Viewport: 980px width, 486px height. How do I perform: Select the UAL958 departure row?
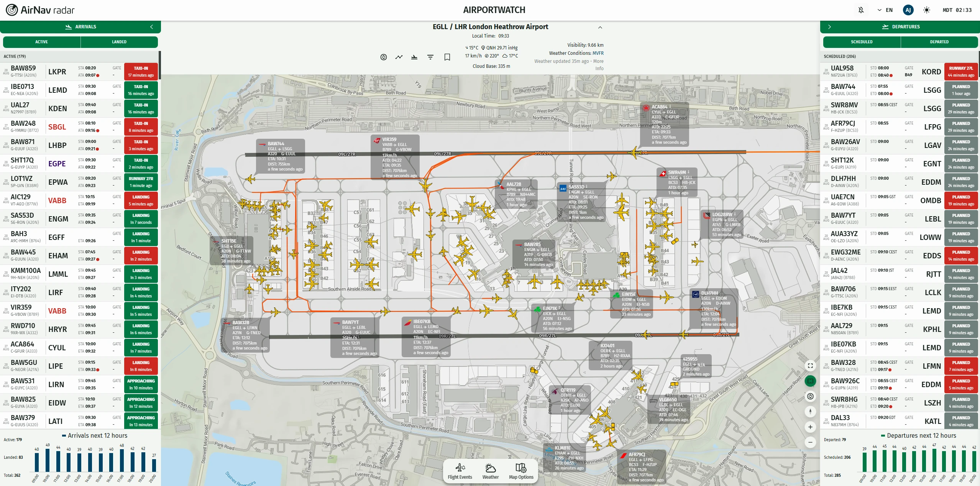tap(900, 72)
